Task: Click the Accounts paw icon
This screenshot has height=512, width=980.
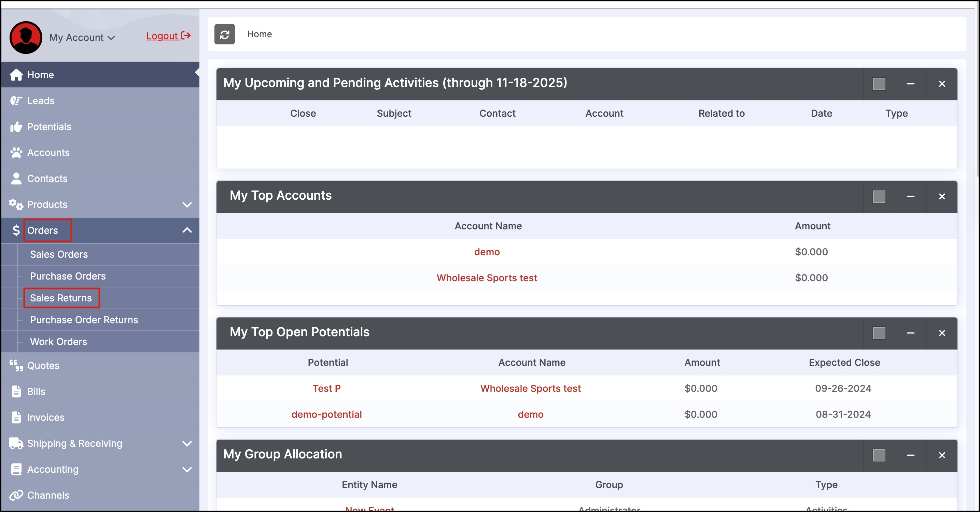Action: coord(16,153)
